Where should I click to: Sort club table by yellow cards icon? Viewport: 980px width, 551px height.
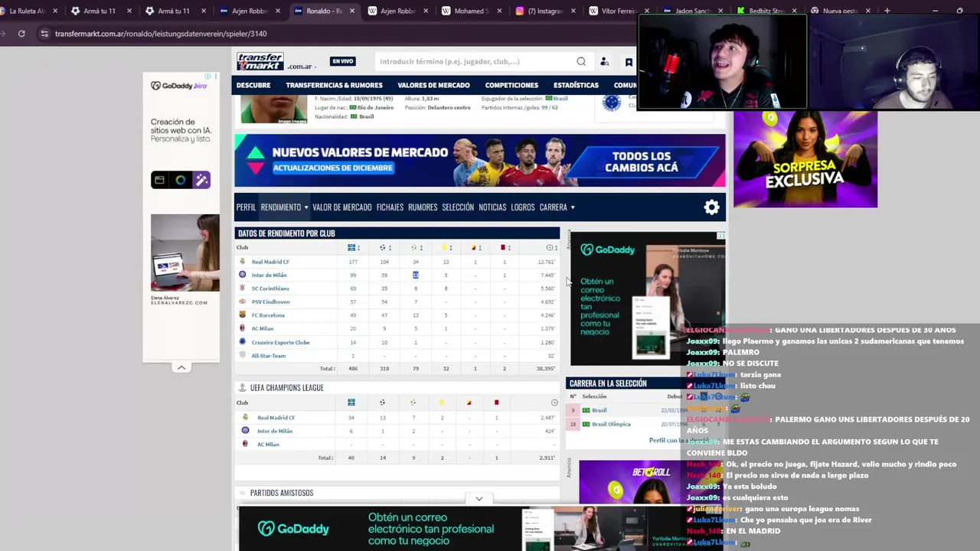point(446,248)
